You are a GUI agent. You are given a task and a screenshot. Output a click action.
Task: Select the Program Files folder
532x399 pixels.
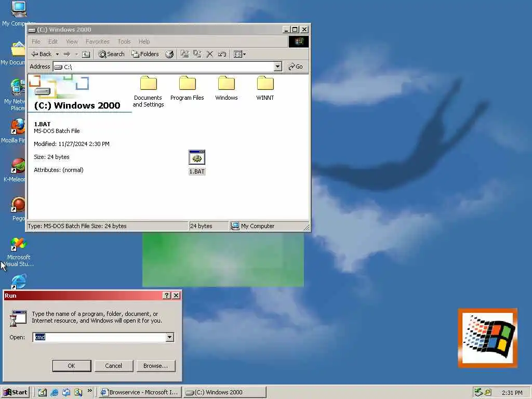point(187,88)
